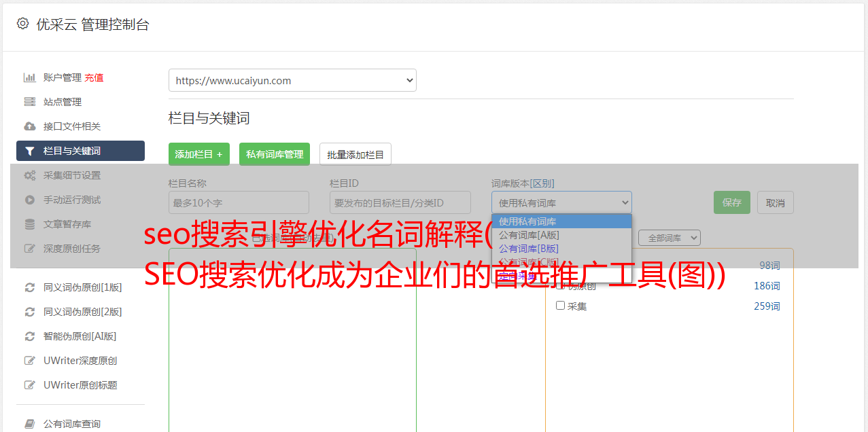Click the server icon for 站点管理
Screen dimensions: 868x432
(x=30, y=102)
